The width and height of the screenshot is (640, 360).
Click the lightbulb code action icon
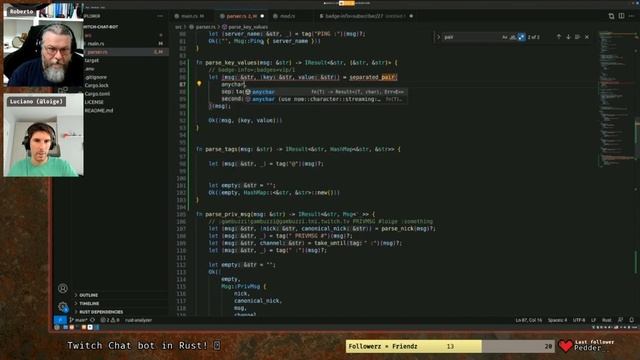pos(199,84)
